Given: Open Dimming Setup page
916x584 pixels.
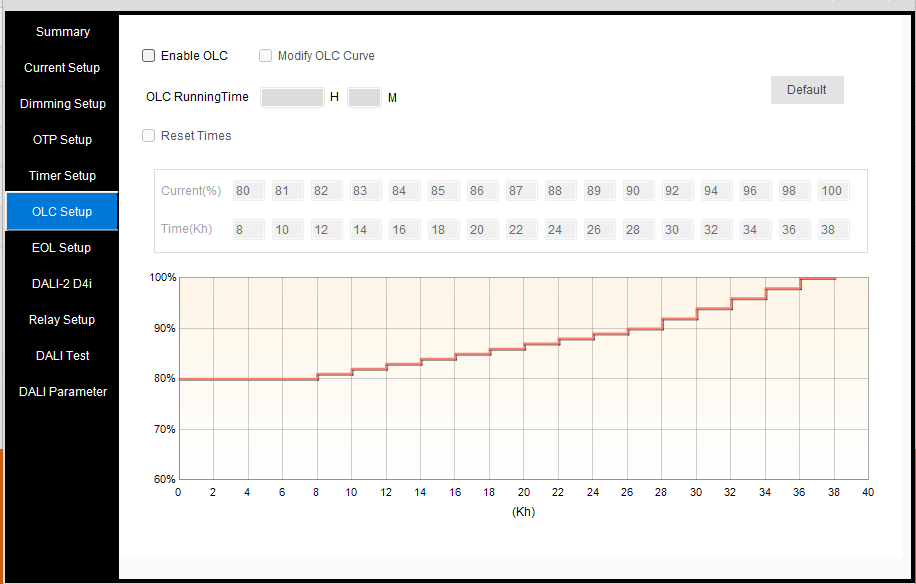Looking at the screenshot, I should [x=62, y=104].
